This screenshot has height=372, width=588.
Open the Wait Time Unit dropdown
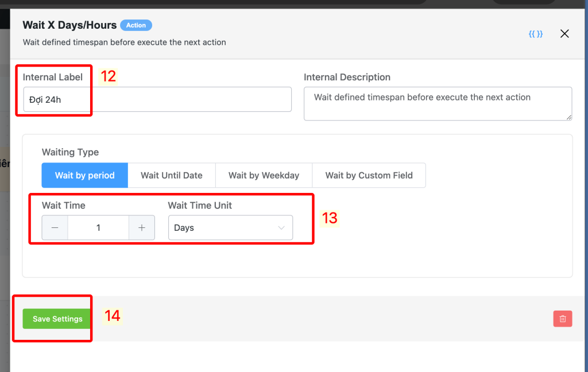pos(230,227)
